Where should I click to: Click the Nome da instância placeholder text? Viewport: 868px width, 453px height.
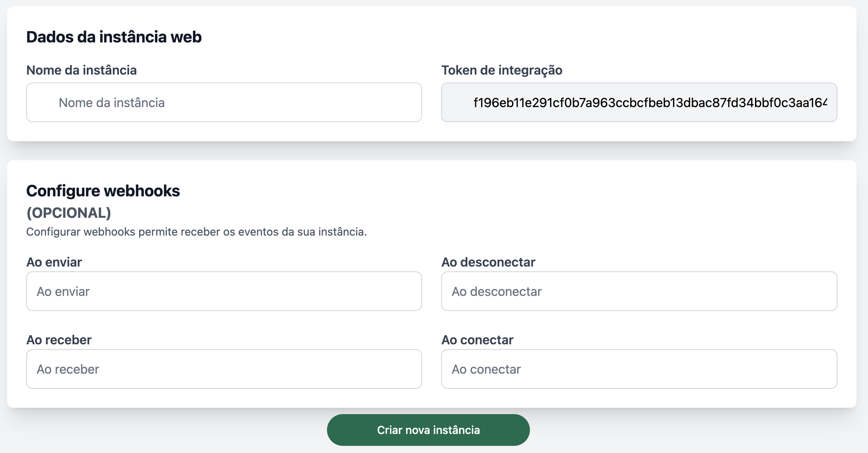[111, 102]
